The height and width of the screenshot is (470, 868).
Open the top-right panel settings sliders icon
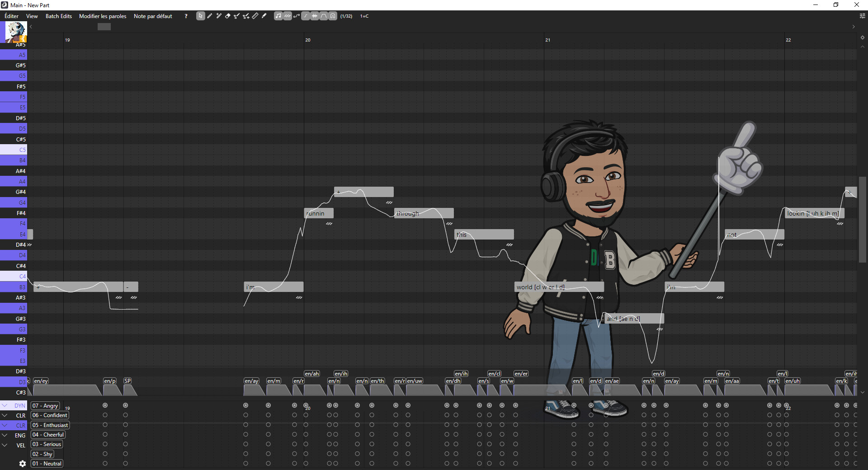point(862,16)
